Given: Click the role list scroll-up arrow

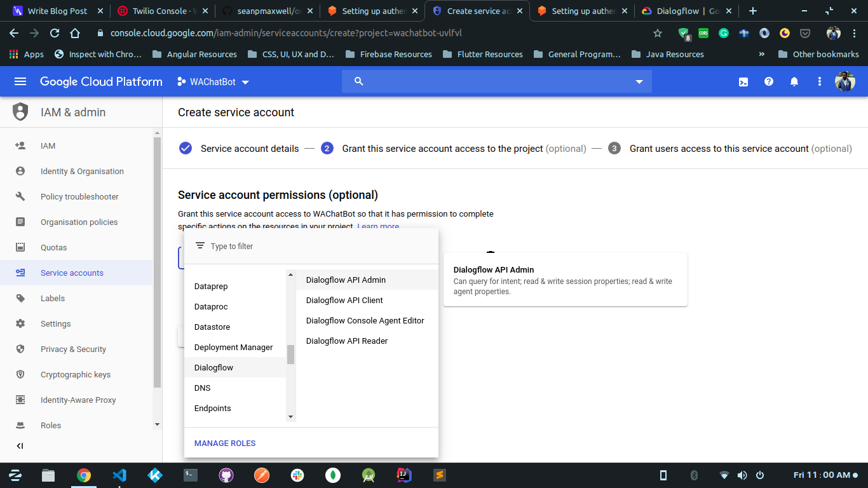Looking at the screenshot, I should click(x=291, y=275).
